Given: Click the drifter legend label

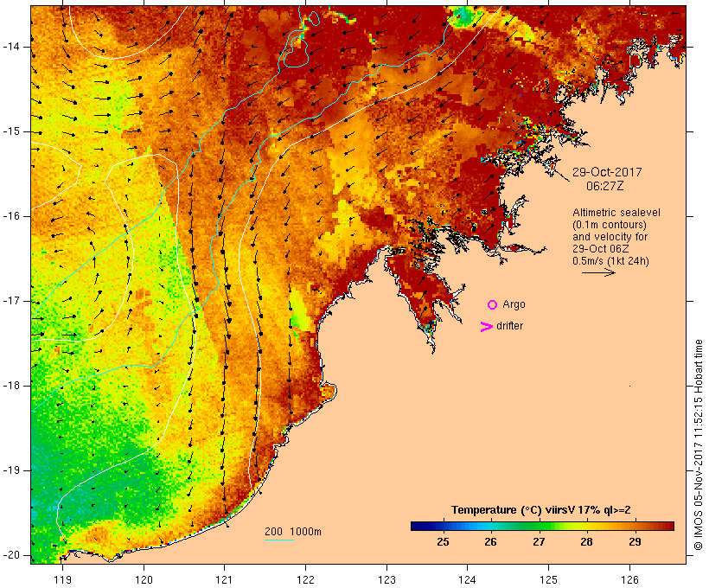Looking at the screenshot, I should (509, 326).
